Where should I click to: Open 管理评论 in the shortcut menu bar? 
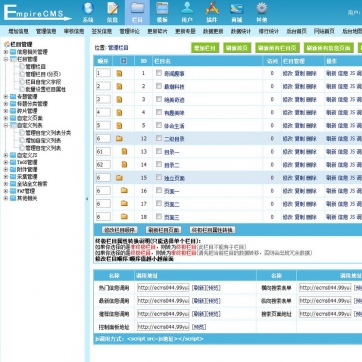click(x=130, y=31)
